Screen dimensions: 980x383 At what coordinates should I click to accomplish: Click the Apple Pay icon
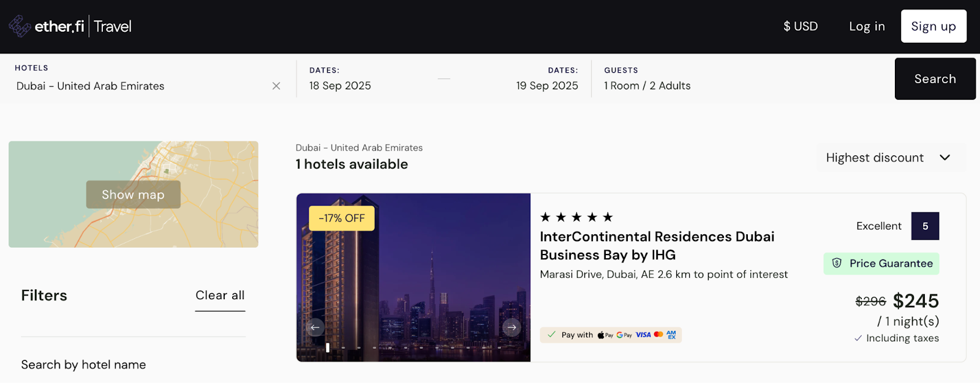coord(605,335)
